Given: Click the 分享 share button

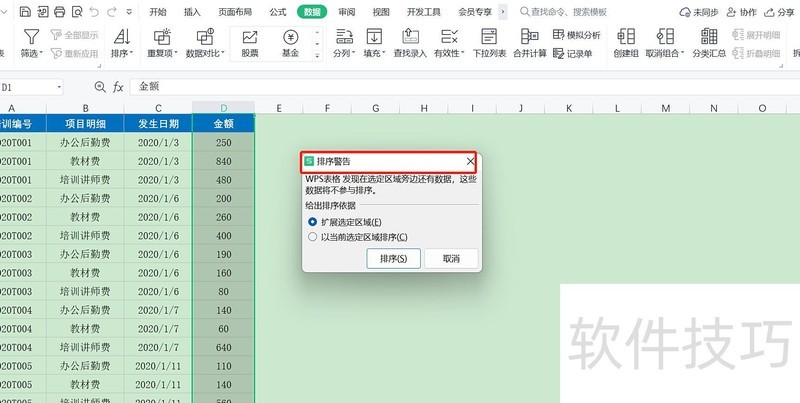Looking at the screenshot, I should pyautogui.click(x=779, y=12).
